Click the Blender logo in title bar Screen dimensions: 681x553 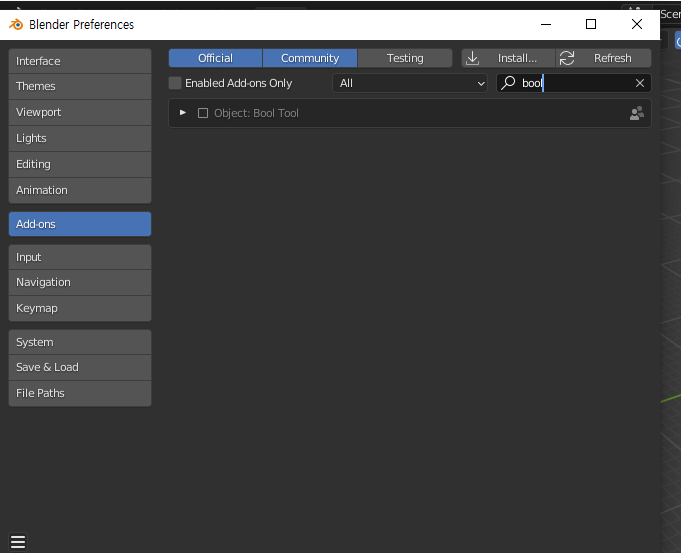(x=16, y=24)
